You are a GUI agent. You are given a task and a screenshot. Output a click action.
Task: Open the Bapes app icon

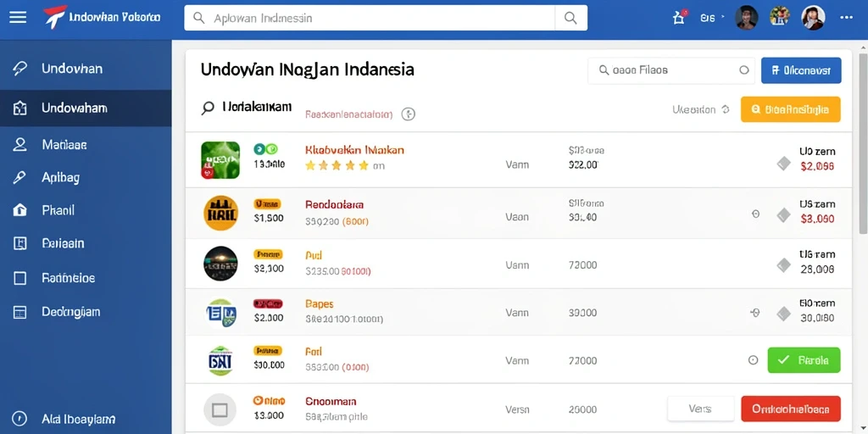[x=221, y=314]
